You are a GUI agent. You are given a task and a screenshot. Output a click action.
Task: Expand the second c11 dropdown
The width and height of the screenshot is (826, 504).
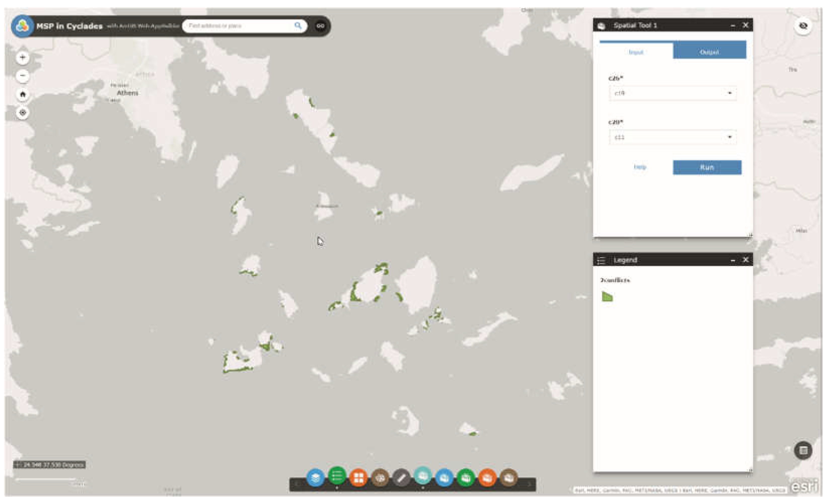673,137
